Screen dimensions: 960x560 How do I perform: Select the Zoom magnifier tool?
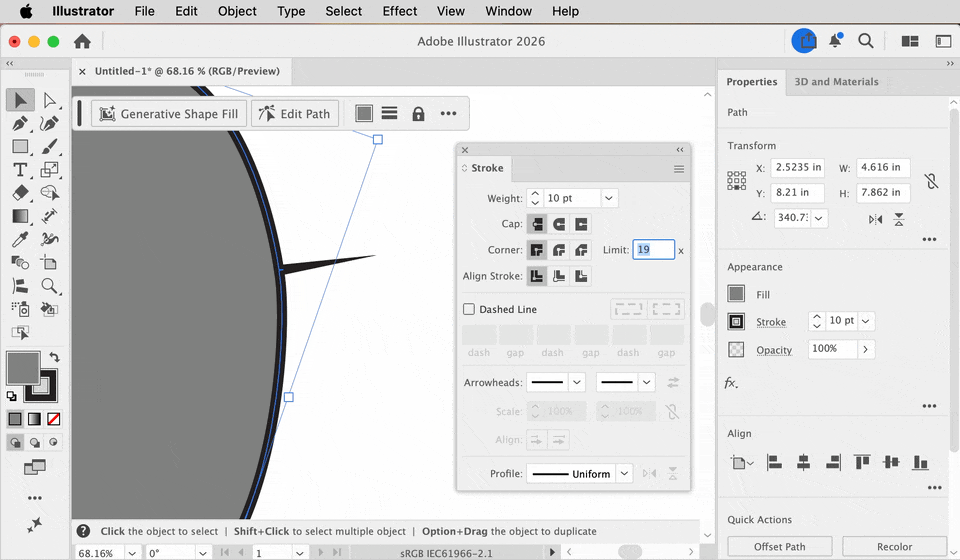tap(50, 286)
